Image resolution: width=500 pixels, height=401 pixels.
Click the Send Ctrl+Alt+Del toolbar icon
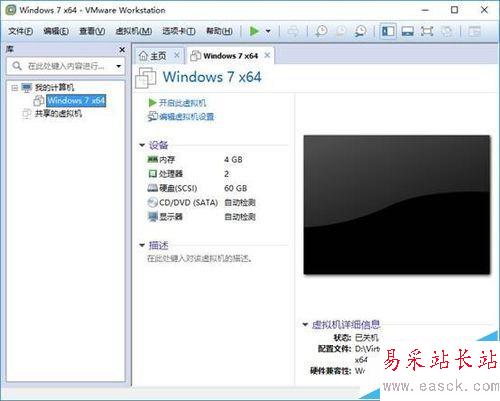pos(293,31)
